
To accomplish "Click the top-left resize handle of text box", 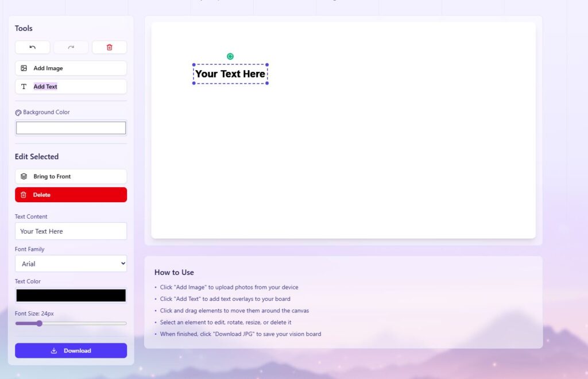I will tap(194, 65).
